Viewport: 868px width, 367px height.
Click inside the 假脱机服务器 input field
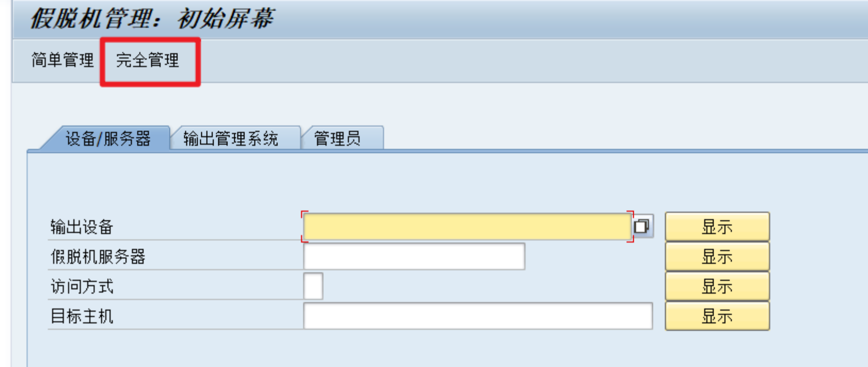click(415, 256)
